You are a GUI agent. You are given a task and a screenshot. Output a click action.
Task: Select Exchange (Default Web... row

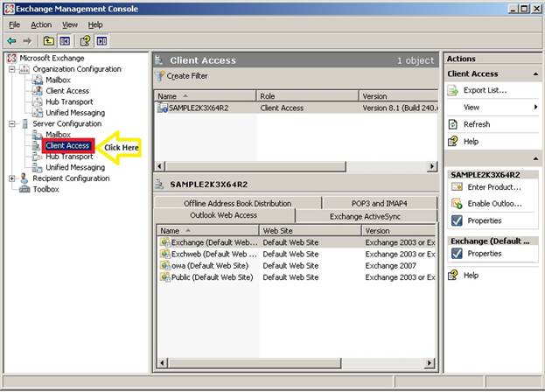297,242
